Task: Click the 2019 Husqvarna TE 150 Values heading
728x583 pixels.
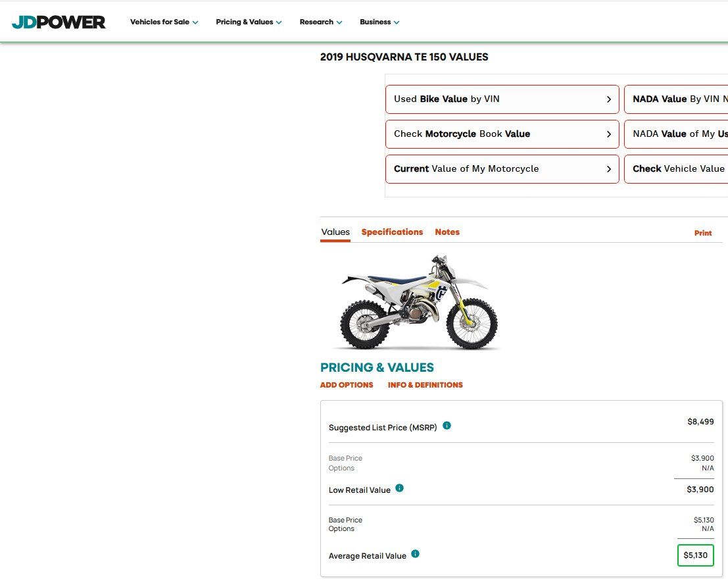Action: (x=404, y=57)
